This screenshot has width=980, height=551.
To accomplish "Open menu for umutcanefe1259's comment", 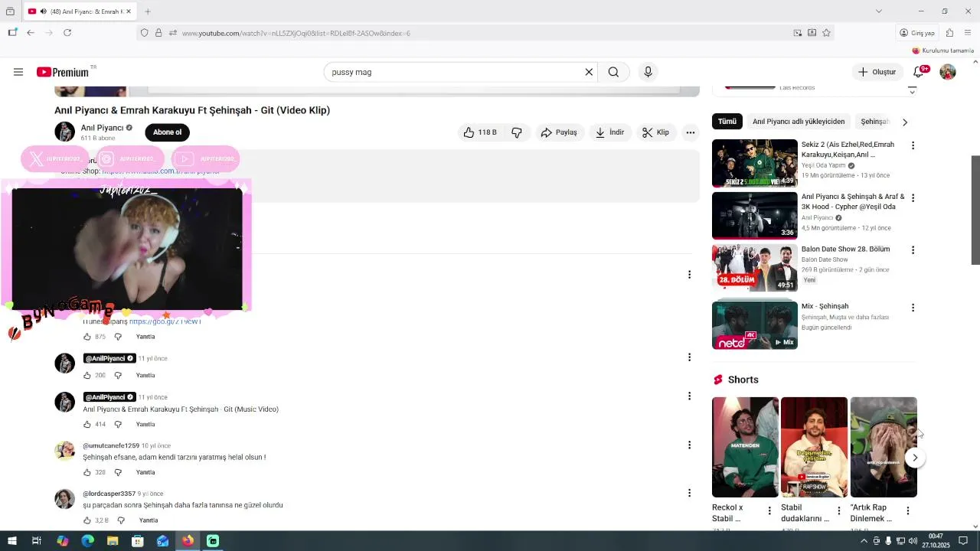I will pos(689,445).
